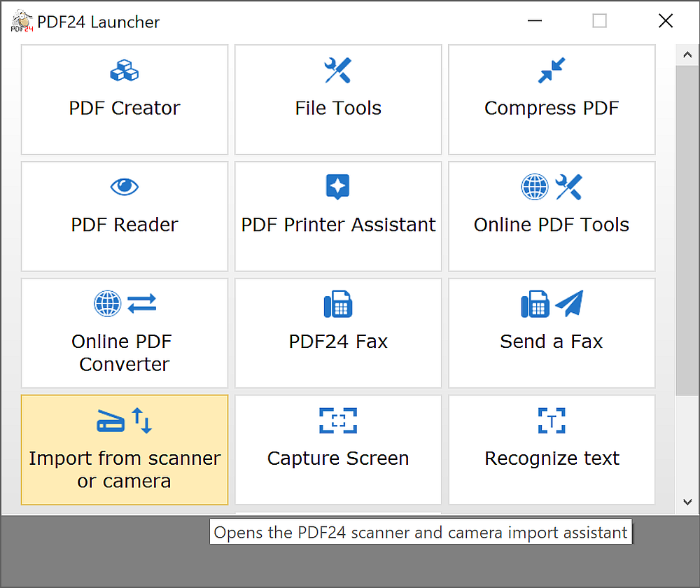Open the PDF24 Fax label

[x=338, y=342]
